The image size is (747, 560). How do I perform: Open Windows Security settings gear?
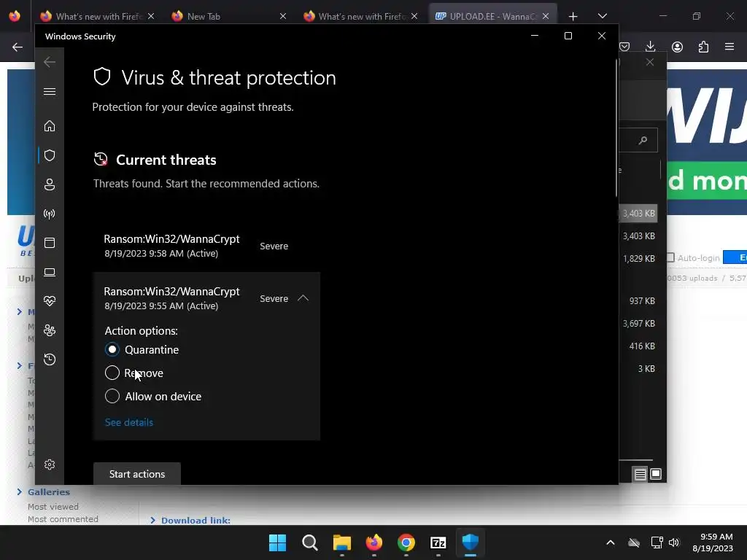click(x=50, y=464)
